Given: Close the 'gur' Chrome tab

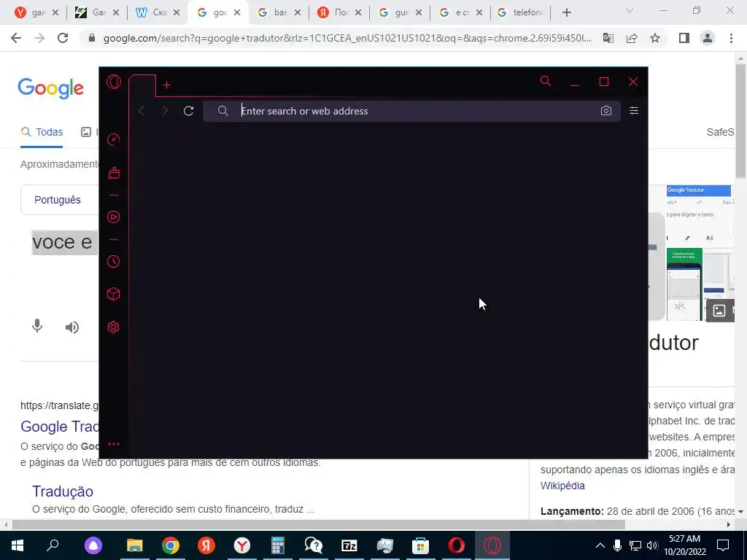Looking at the screenshot, I should 419,13.
